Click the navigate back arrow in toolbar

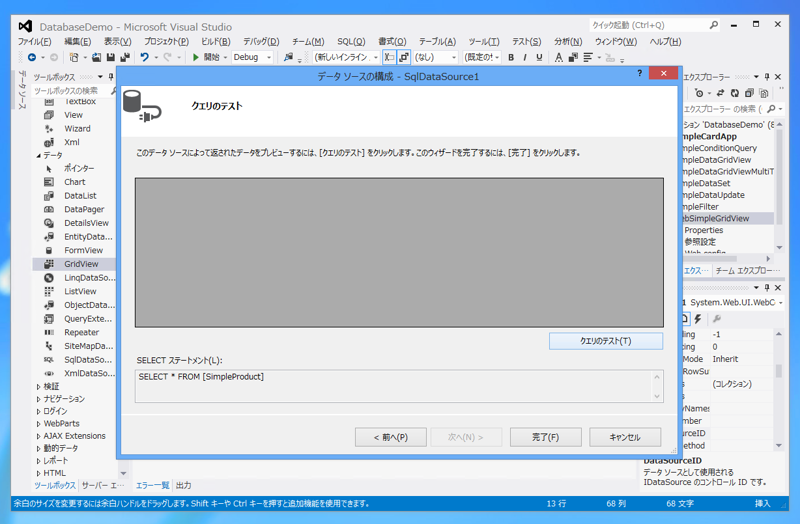[x=32, y=57]
